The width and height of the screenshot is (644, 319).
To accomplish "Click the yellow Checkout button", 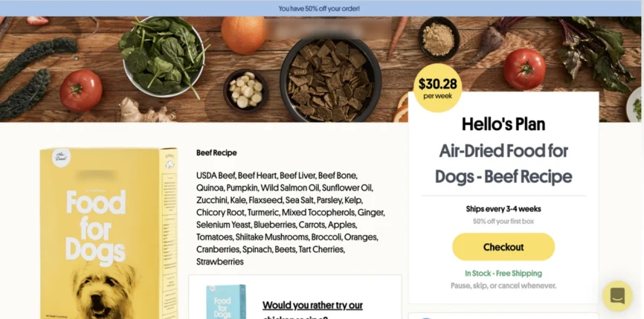I will coord(503,247).
